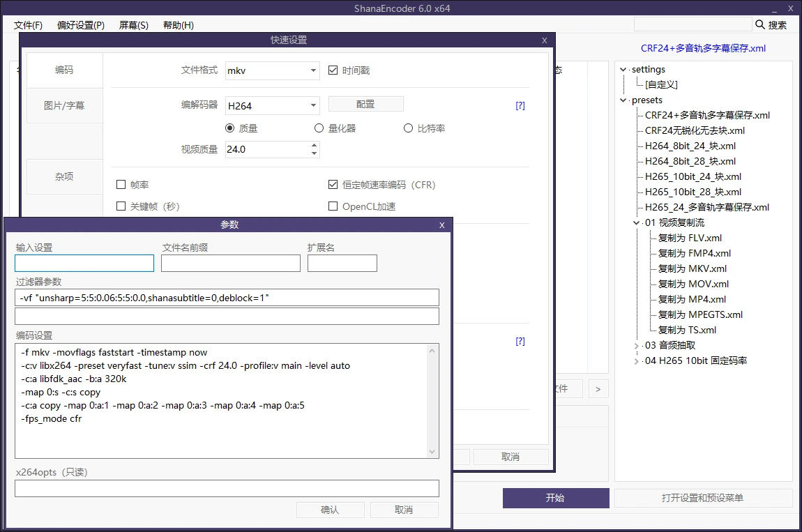Image resolution: width=802 pixels, height=532 pixels.
Task: Select 复制为 TS.xml preset
Action: [x=688, y=330]
